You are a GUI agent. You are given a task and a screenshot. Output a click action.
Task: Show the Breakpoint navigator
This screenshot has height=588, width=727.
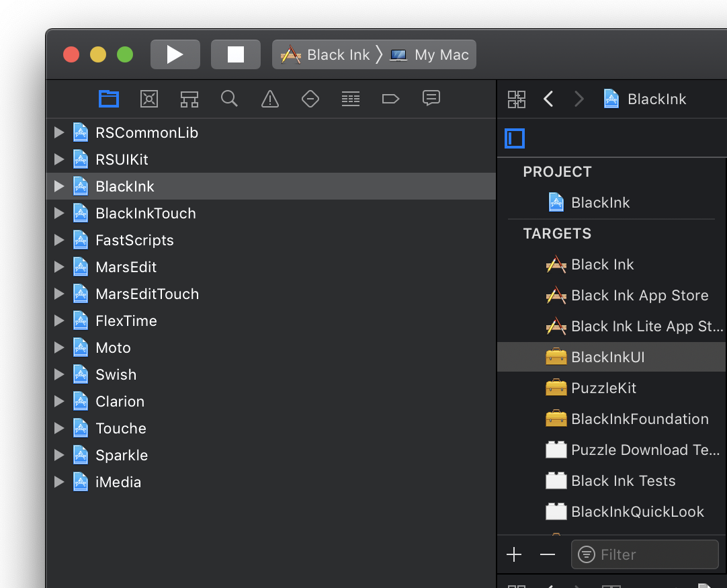coord(390,99)
